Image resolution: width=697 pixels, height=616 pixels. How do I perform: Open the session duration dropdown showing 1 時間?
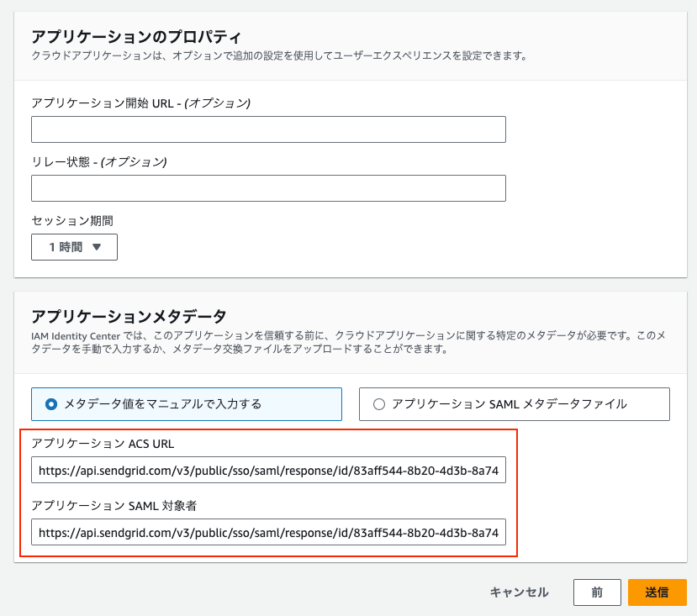(x=74, y=247)
